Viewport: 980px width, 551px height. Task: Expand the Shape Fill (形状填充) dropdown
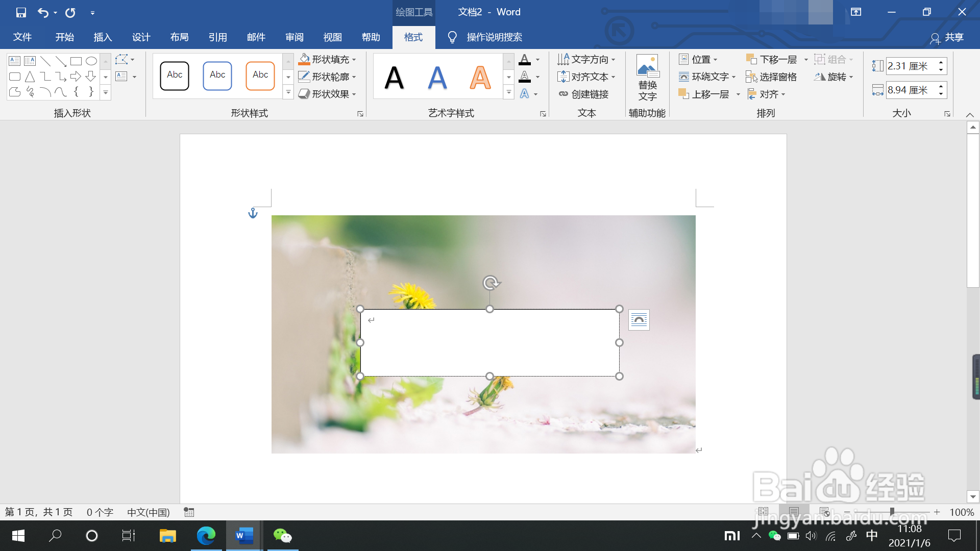pyautogui.click(x=354, y=60)
